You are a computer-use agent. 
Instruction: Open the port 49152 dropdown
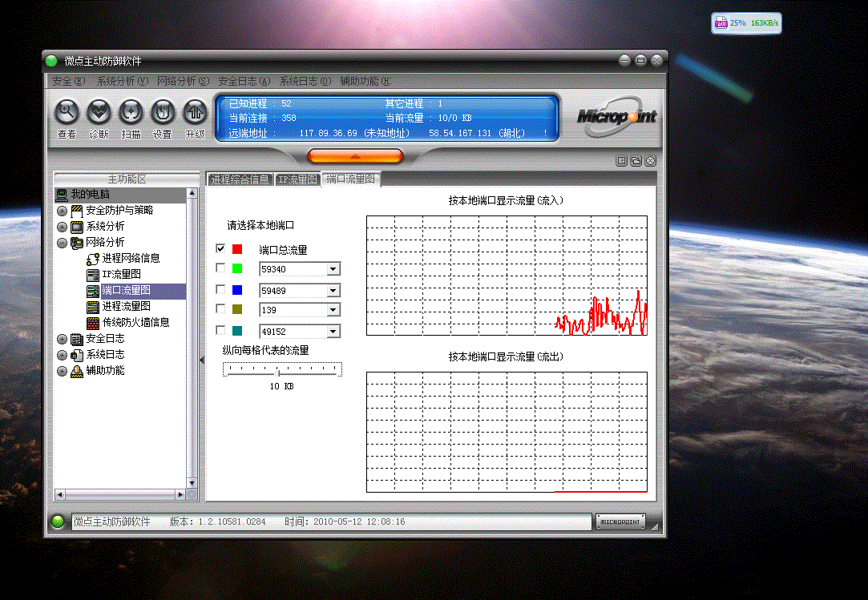[x=333, y=331]
